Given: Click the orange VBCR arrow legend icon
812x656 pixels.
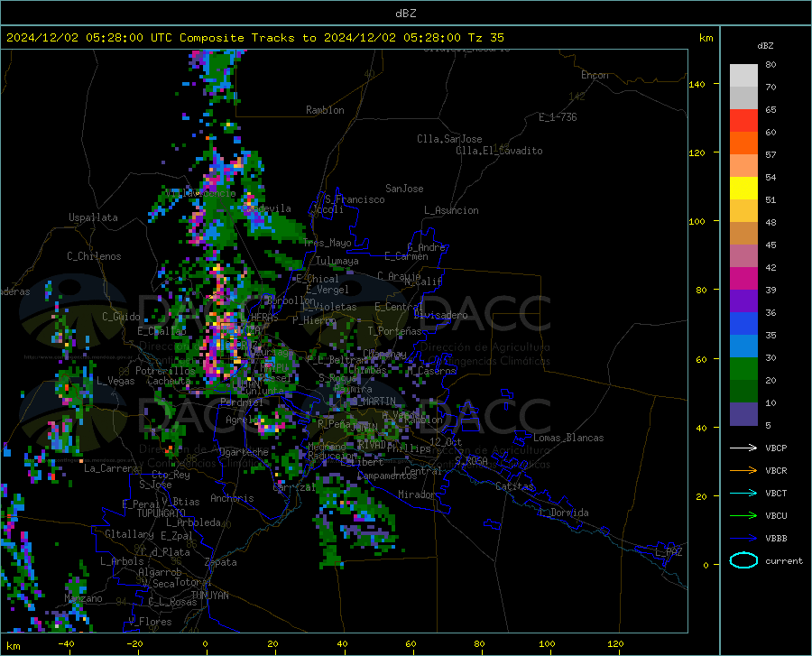Looking at the screenshot, I should coord(743,470).
